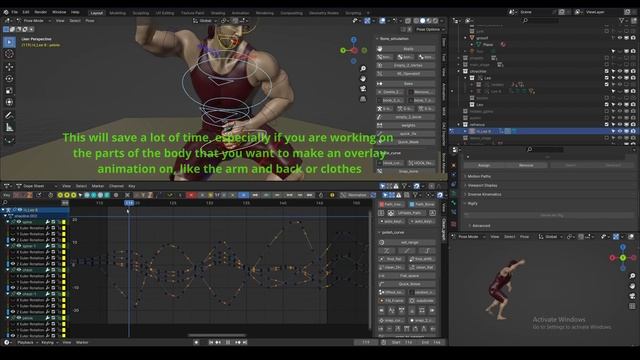Select the Measure ruler tool
Viewport: 640px width, 360px height.
[9, 128]
